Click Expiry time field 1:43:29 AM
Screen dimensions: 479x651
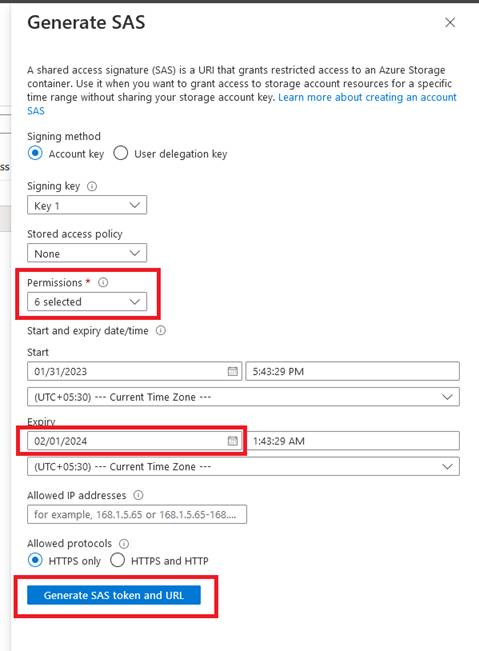pos(352,441)
